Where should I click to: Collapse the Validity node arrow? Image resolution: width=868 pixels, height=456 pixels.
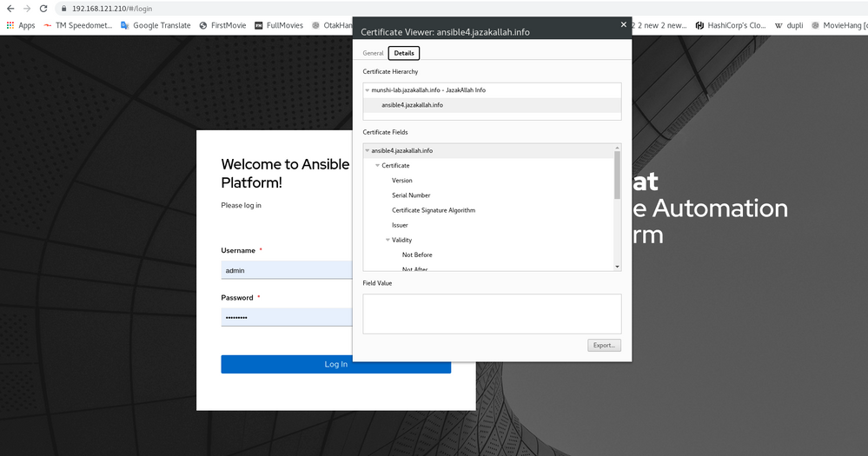(x=388, y=241)
